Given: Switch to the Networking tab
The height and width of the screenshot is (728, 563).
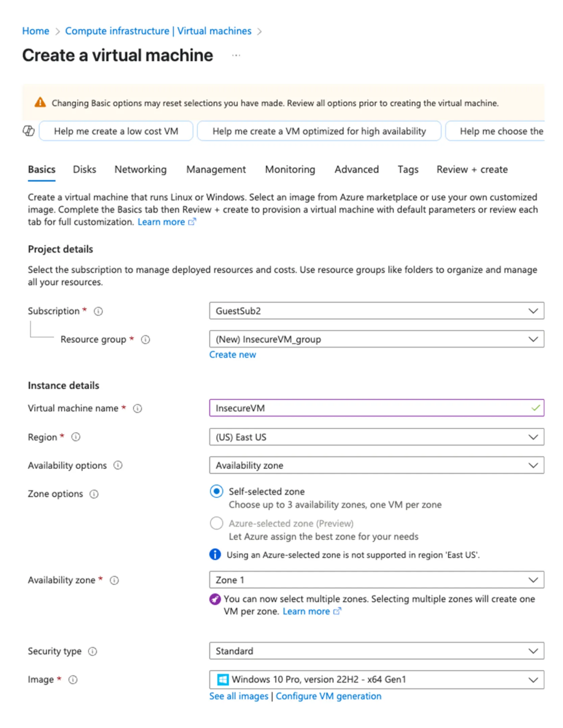Looking at the screenshot, I should [141, 169].
